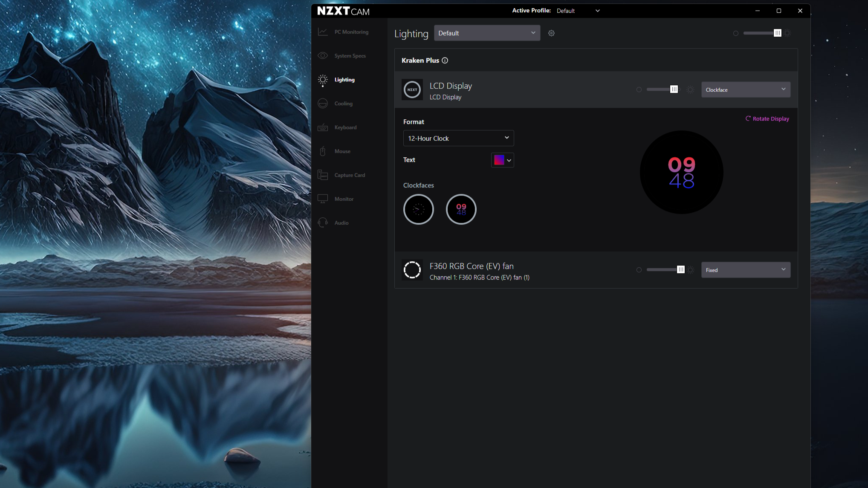Open lighting profile settings gear
This screenshot has width=868, height=488.
point(551,33)
